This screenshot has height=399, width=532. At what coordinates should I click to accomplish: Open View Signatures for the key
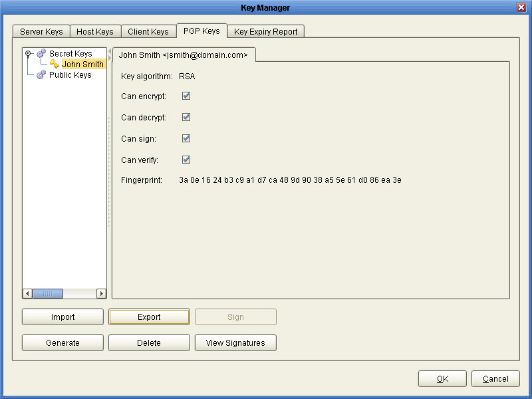click(x=235, y=342)
